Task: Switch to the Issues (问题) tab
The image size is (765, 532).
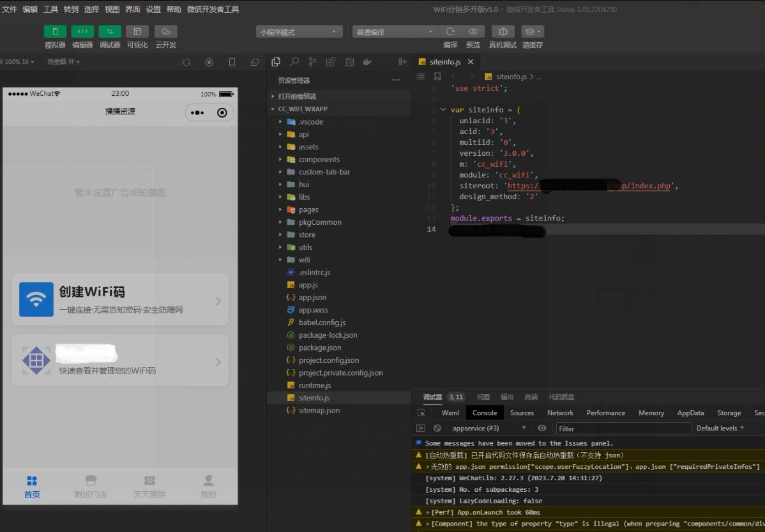Action: pyautogui.click(x=483, y=397)
